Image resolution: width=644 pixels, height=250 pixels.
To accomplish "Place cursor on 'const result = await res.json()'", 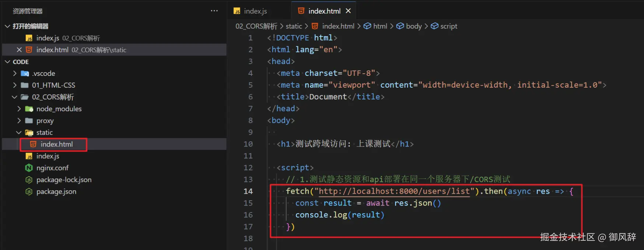I will click(x=368, y=203).
